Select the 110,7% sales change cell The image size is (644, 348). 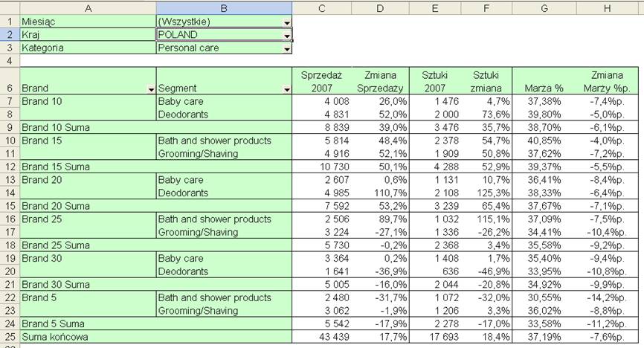tap(380, 193)
